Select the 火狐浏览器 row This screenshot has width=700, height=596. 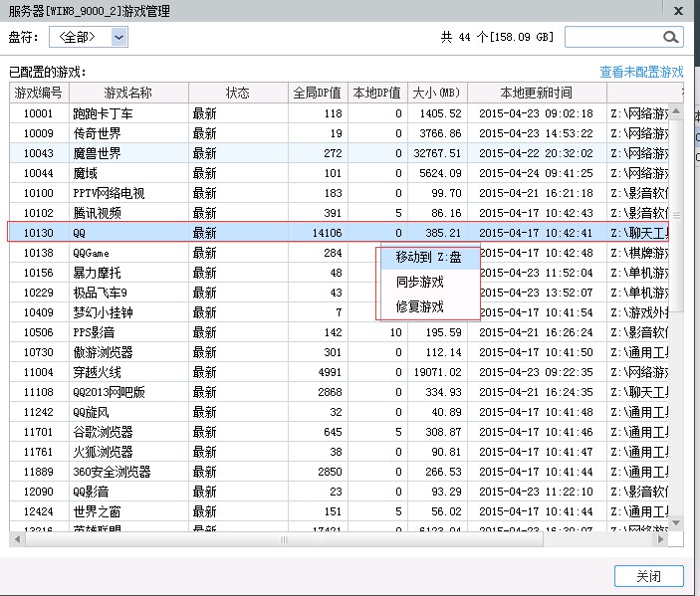click(339, 452)
